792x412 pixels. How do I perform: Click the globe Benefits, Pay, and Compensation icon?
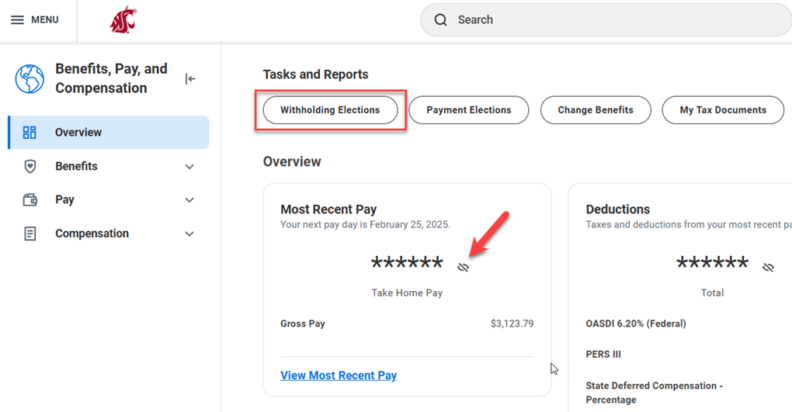[29, 78]
